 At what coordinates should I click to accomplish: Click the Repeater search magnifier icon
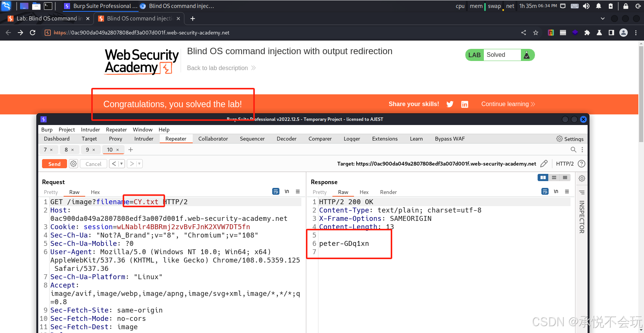coord(574,150)
